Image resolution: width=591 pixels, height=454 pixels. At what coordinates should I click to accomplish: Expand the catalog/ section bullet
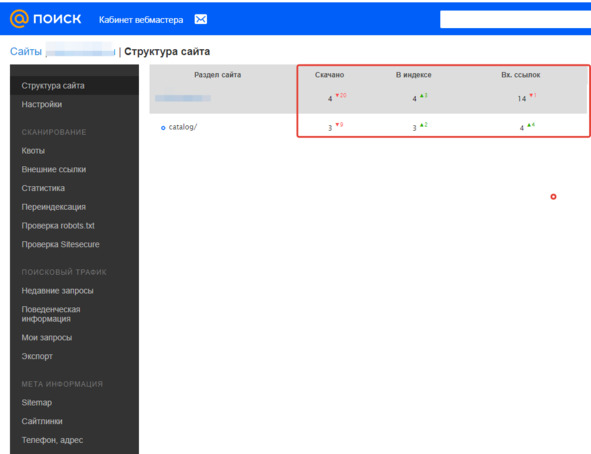pyautogui.click(x=163, y=128)
